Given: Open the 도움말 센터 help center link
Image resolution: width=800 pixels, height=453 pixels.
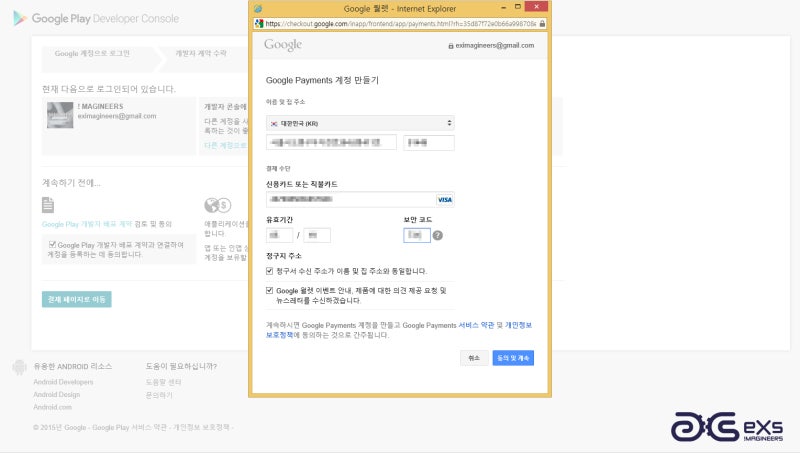Looking at the screenshot, I should [163, 382].
